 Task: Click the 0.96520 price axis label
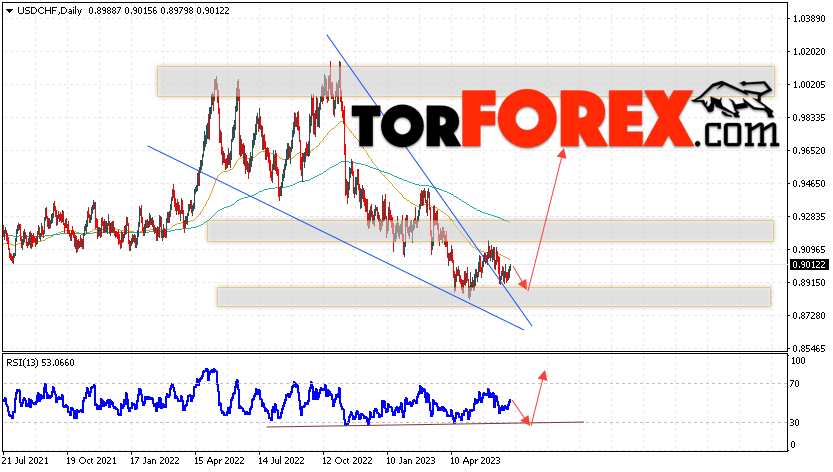809,150
